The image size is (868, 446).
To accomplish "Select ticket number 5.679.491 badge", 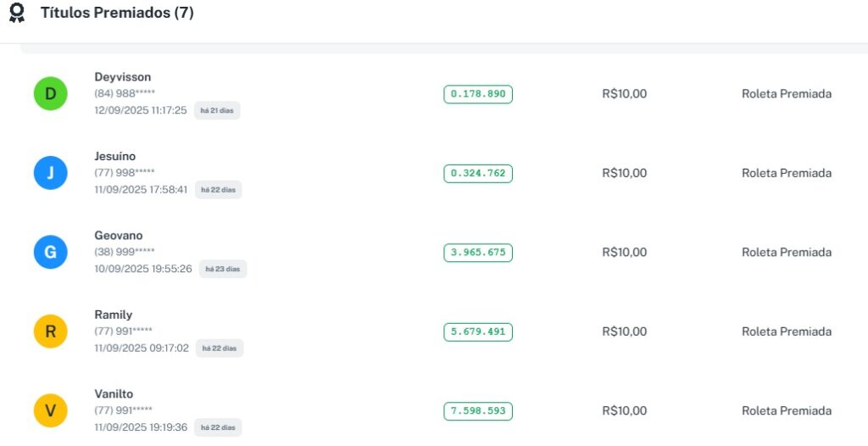I will 478,332.
